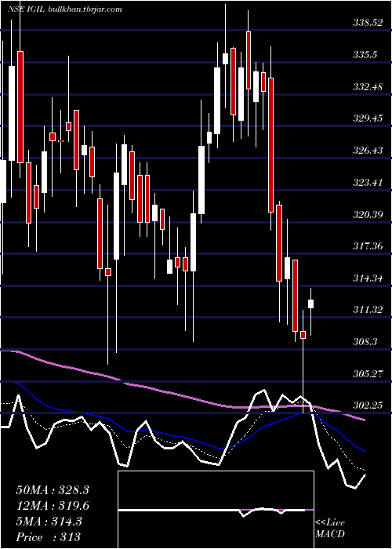Screen dimensions: 392x549
Task: Click the 317.36 price axis label
Action: pyautogui.click(x=368, y=246)
